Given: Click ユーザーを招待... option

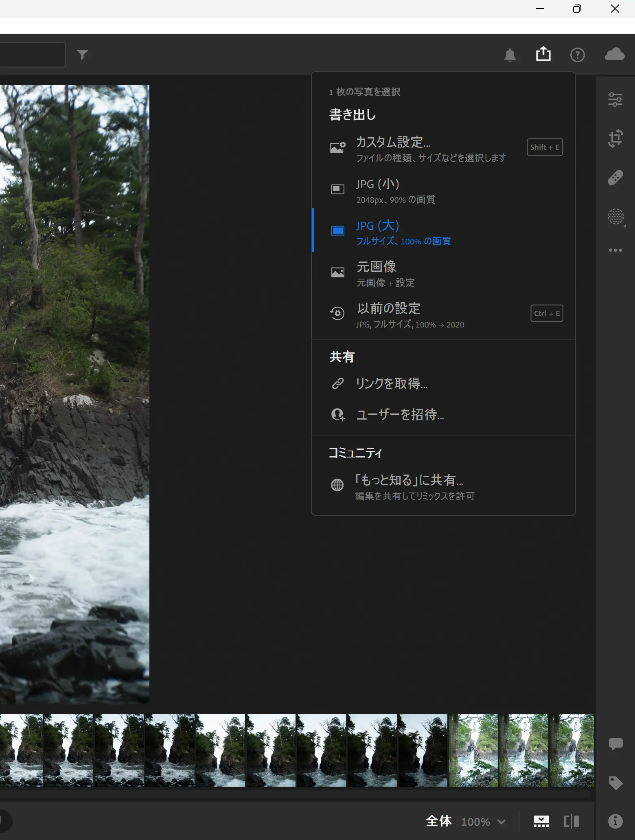Looking at the screenshot, I should [x=443, y=414].
